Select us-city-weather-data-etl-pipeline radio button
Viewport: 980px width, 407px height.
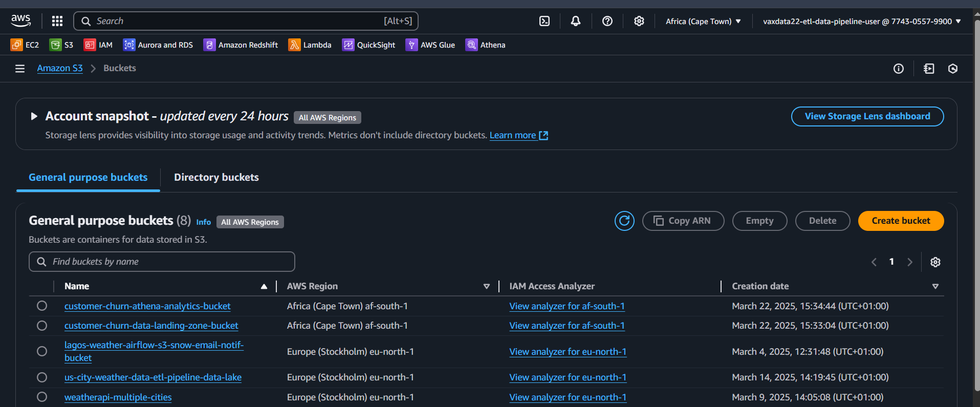(42, 377)
